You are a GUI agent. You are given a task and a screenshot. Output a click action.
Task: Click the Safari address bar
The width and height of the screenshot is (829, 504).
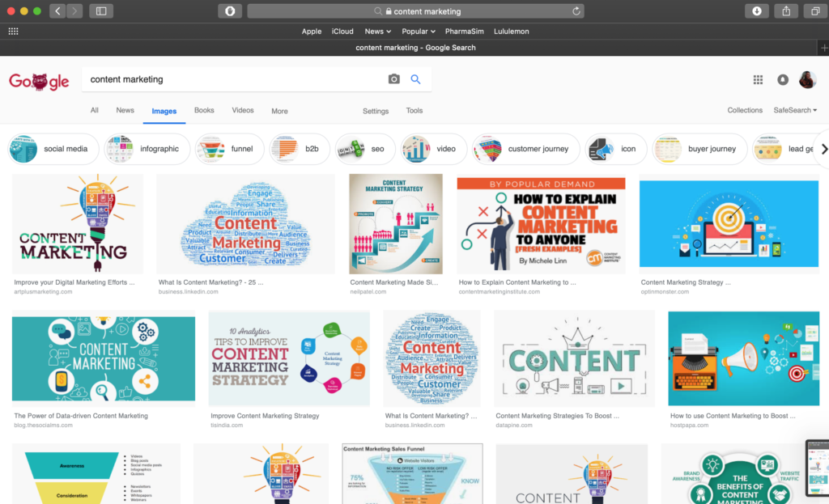[x=415, y=11]
